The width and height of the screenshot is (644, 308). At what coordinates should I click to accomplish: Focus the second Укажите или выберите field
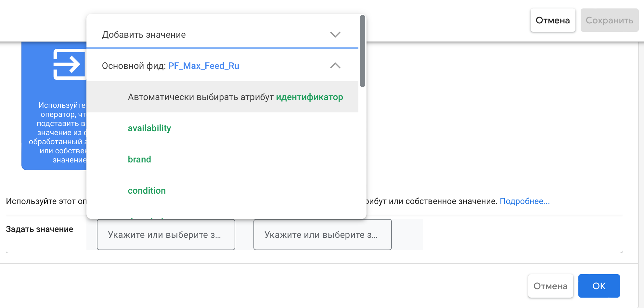tap(322, 235)
